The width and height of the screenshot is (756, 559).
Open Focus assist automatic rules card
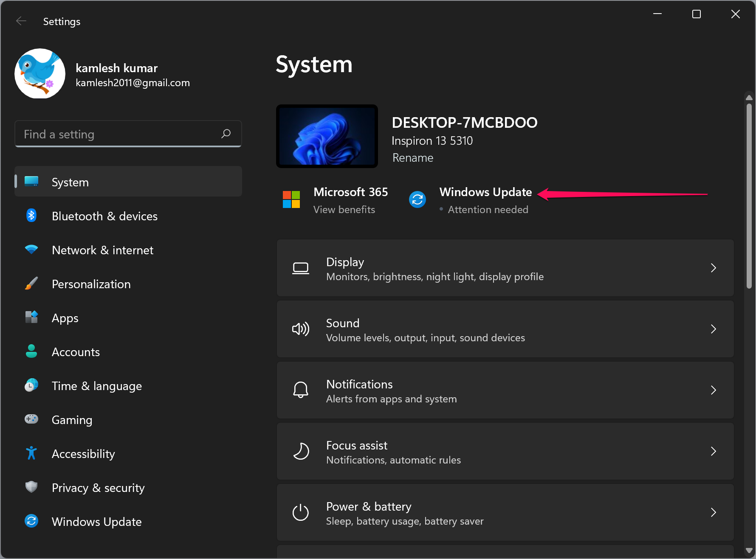point(505,451)
